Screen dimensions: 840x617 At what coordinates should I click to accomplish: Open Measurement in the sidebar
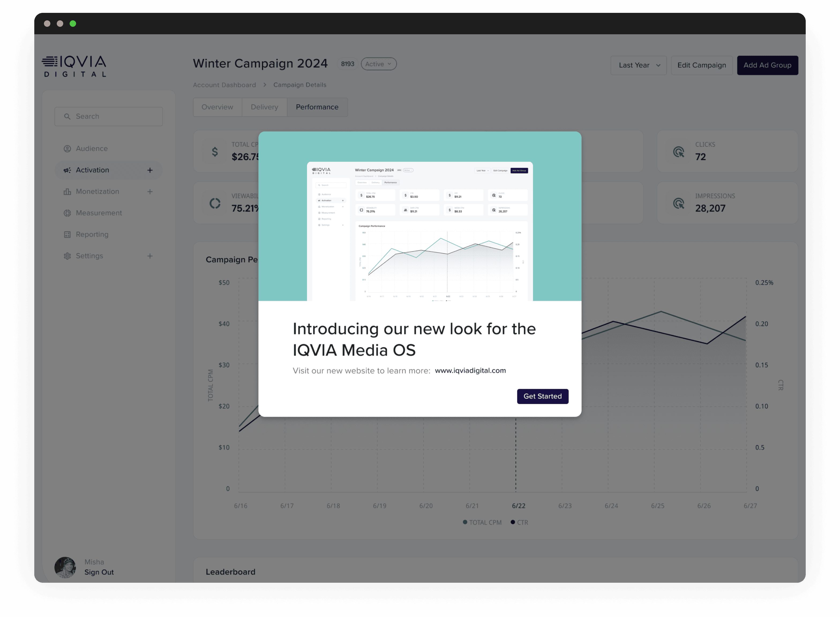[108, 213]
